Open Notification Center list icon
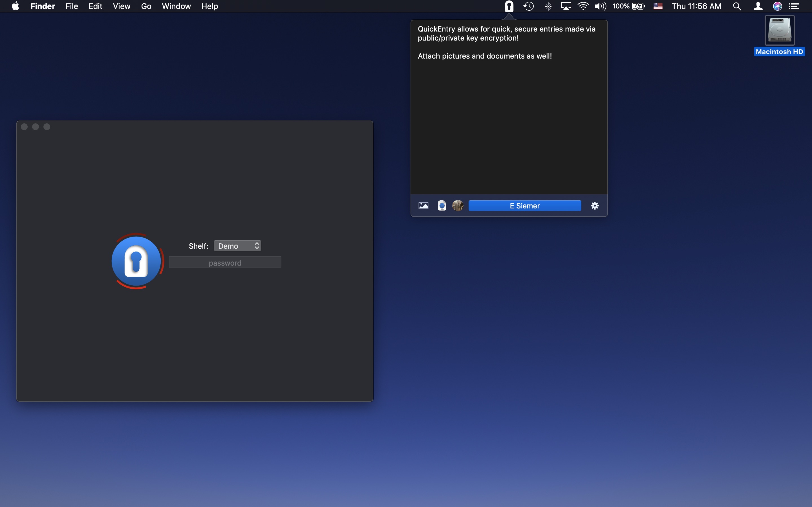Image resolution: width=812 pixels, height=507 pixels. [x=794, y=6]
